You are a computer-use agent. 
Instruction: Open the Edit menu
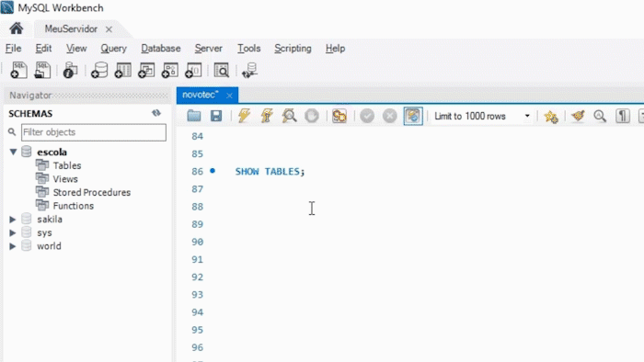(x=43, y=49)
